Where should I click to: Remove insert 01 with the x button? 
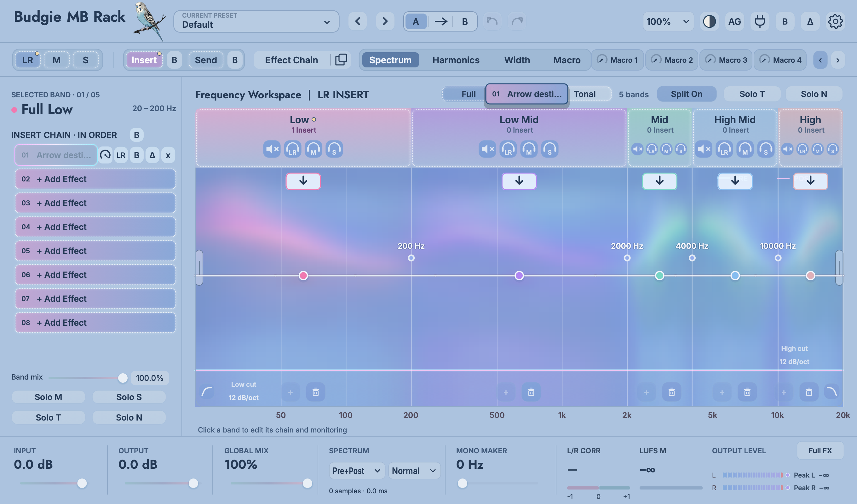[x=168, y=155]
